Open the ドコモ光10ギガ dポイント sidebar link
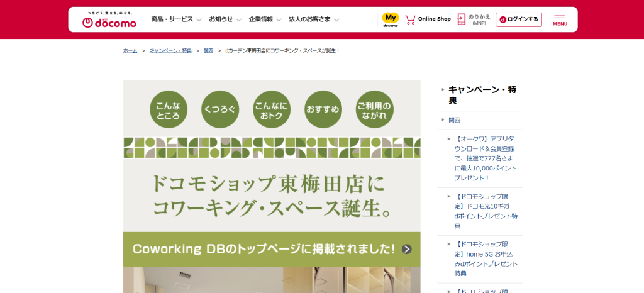Screen dimensions: 644x293 click(486, 211)
